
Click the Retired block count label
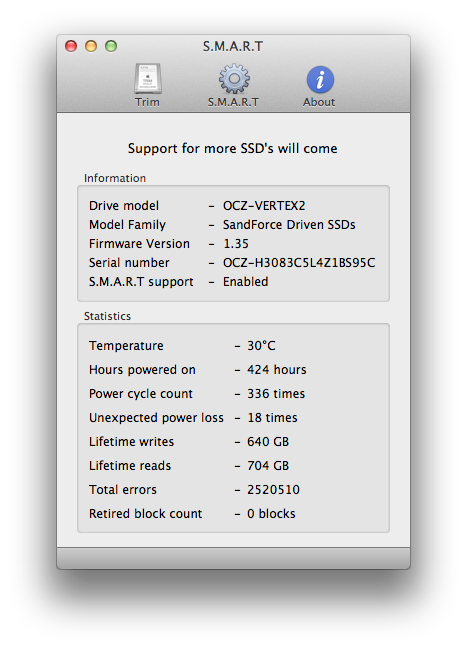[x=145, y=514]
